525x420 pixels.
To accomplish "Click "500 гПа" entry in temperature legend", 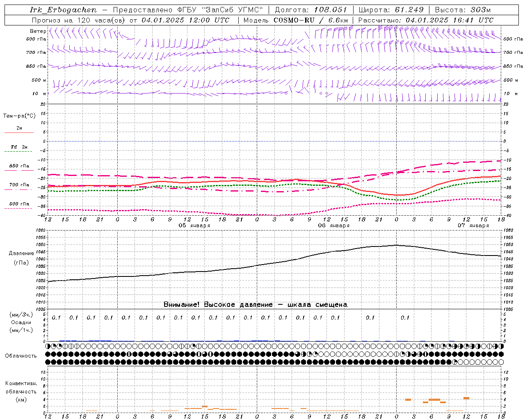I will pyautogui.click(x=19, y=204).
